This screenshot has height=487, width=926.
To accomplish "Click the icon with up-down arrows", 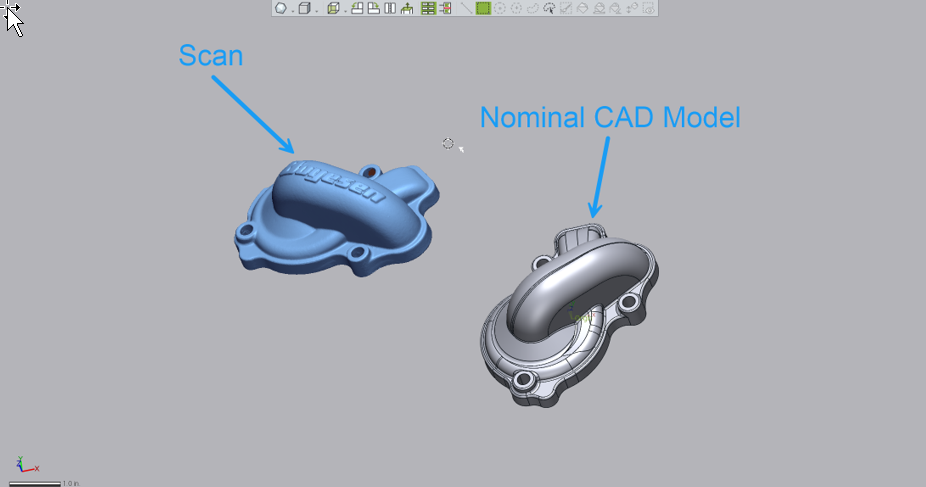I will [632, 8].
